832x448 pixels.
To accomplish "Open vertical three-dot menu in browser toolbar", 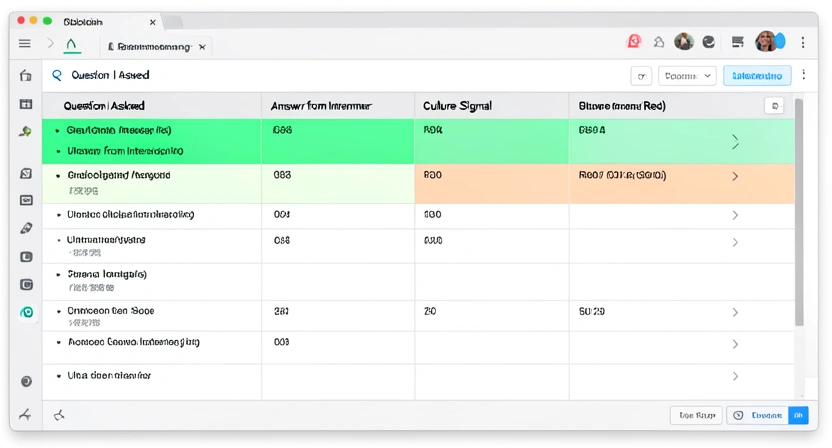I will (803, 42).
